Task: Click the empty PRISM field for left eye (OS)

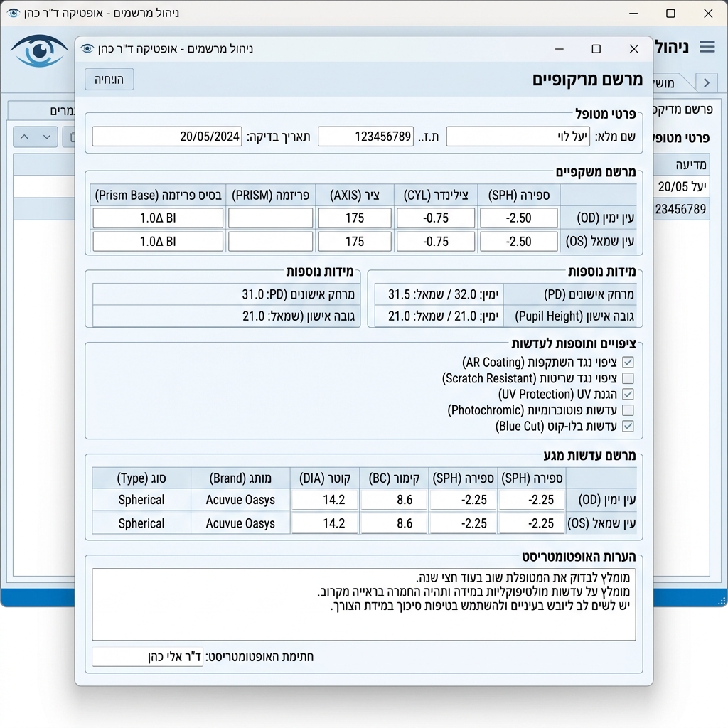Action: point(271,242)
